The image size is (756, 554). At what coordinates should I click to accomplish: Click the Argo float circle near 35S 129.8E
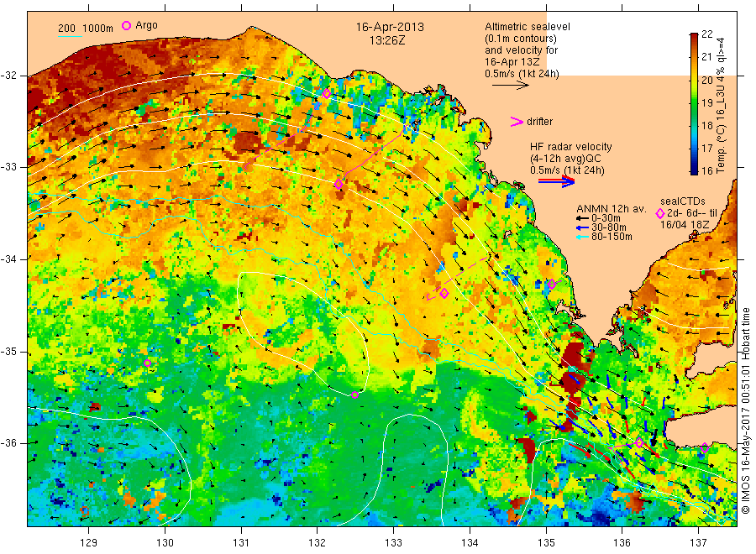[x=148, y=363]
